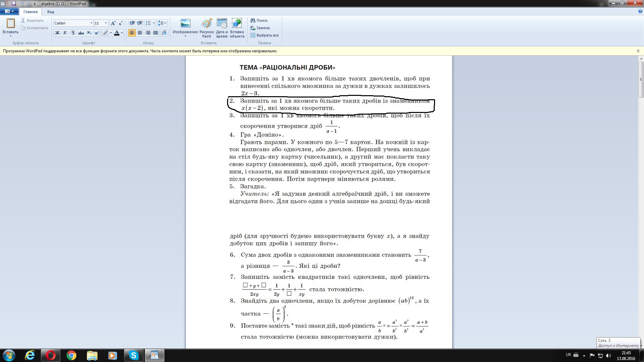Open Замена to replace text
The image size is (644, 362).
pos(260,28)
